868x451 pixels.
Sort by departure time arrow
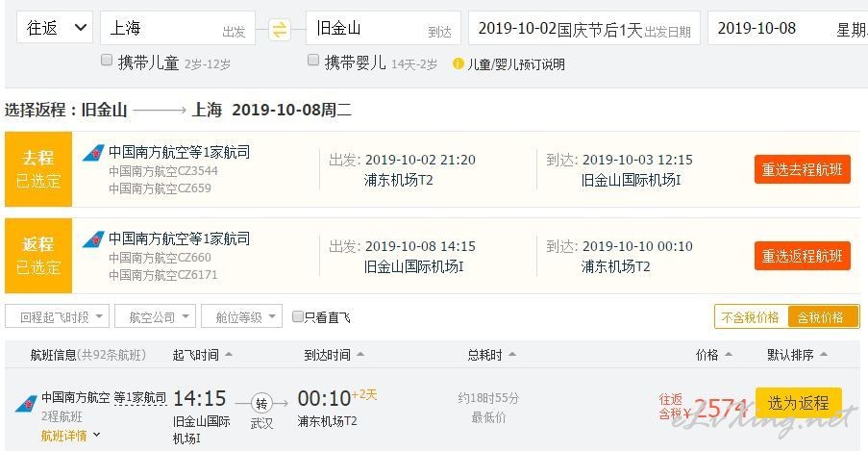click(229, 354)
